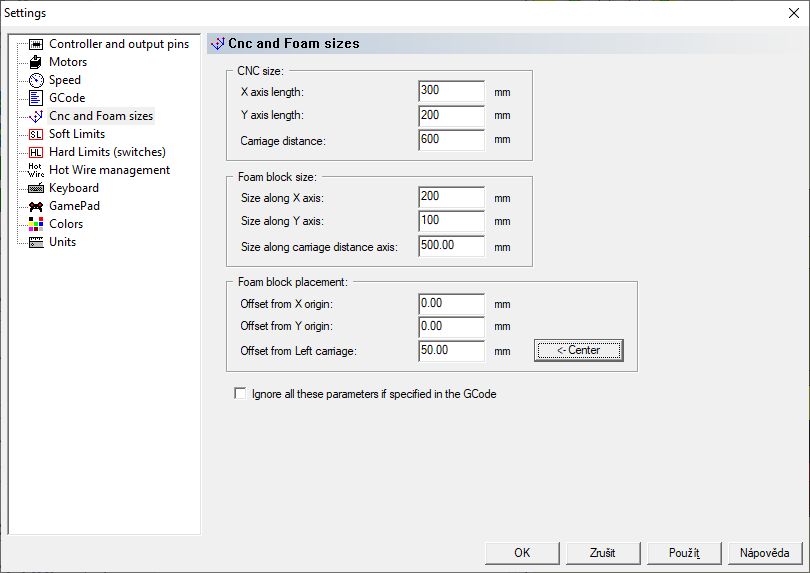Open GCode settings via its icon

point(36,98)
